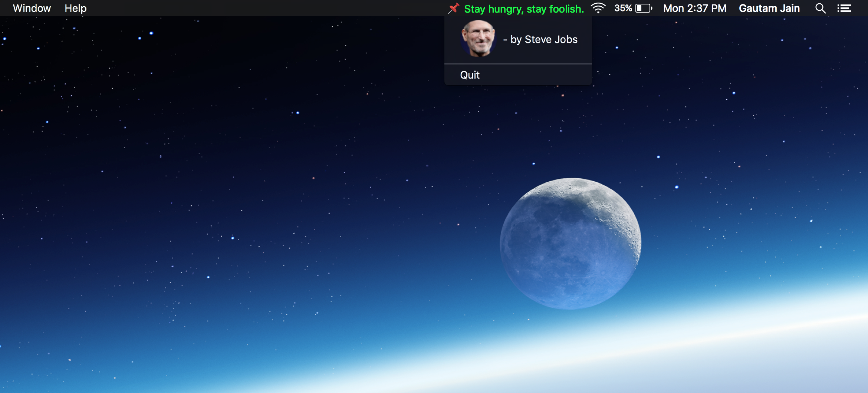Open Spotlight search magnifier
This screenshot has height=393, width=868.
[821, 8]
